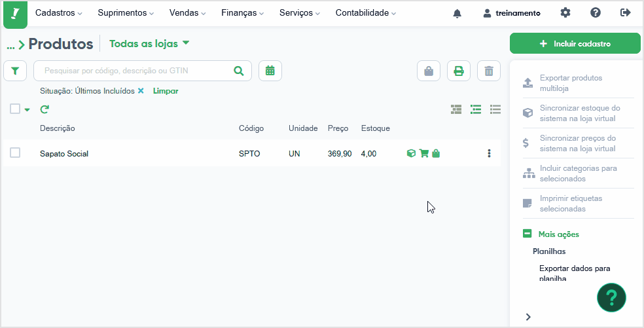Click the search magnifier icon
The height and width of the screenshot is (328, 644).
pos(239,71)
